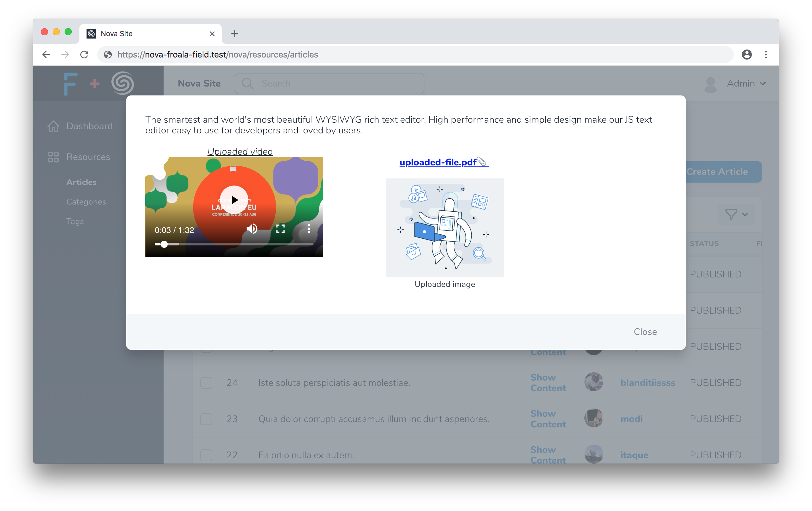Screen dimensions: 812x511
Task: Mute the video using speaker icon
Action: 252,229
